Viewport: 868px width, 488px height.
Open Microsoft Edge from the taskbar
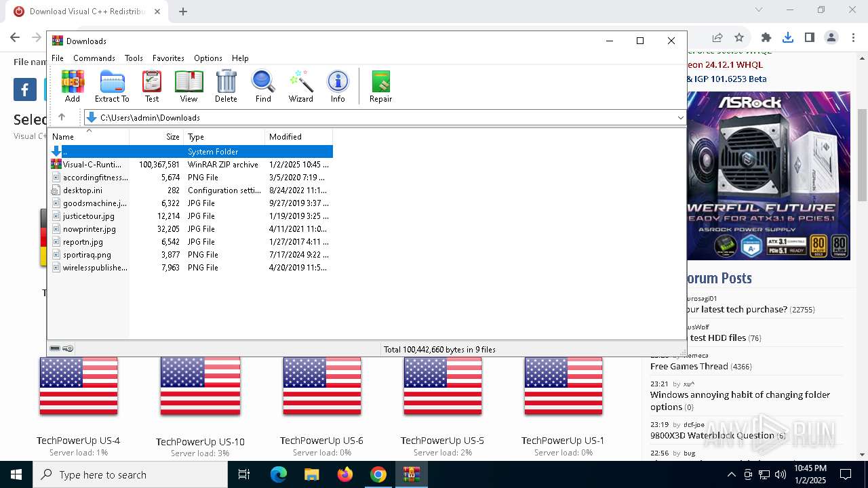pos(279,474)
